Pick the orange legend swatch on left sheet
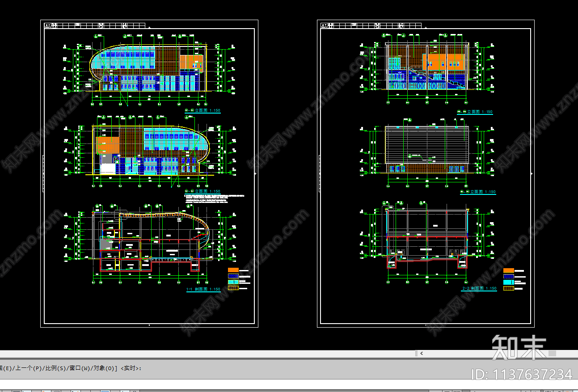 click(233, 270)
